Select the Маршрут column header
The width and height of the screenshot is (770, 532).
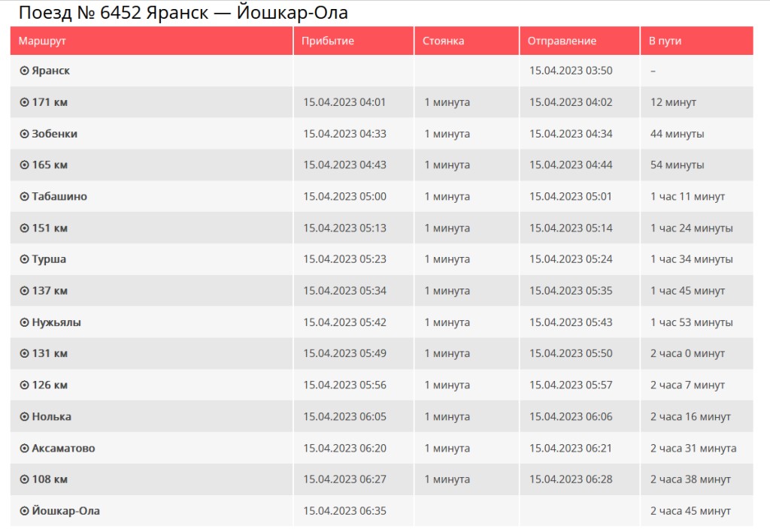pos(151,41)
